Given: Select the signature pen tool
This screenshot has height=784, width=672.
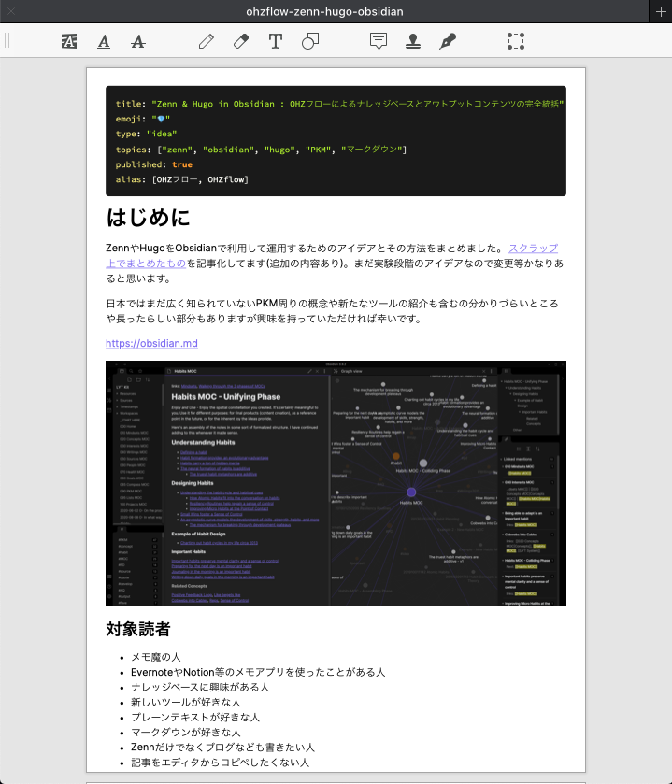Looking at the screenshot, I should 448,41.
